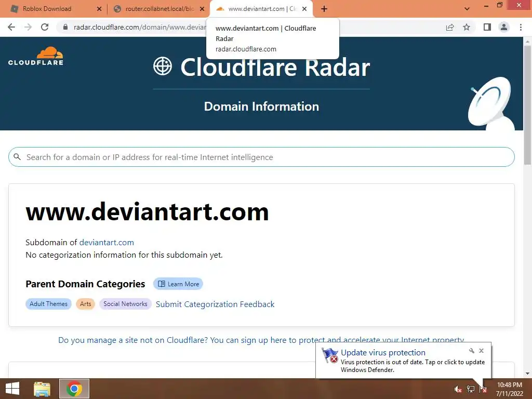Click the address bar URL

139,27
